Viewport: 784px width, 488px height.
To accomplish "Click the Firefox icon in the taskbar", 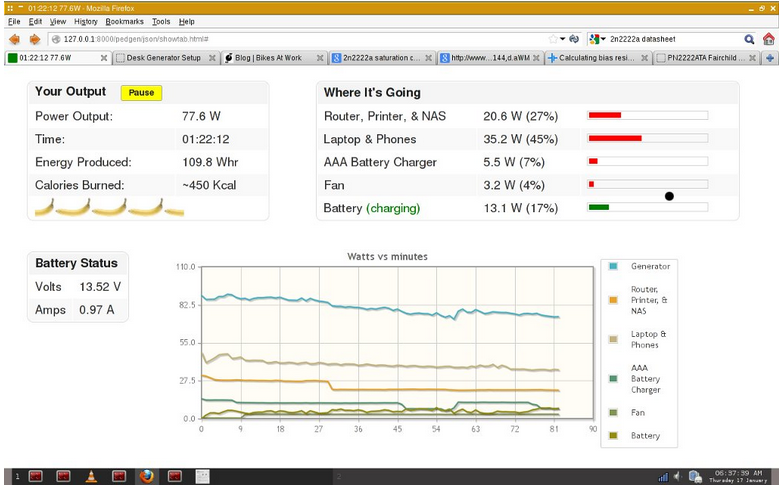I will point(146,476).
